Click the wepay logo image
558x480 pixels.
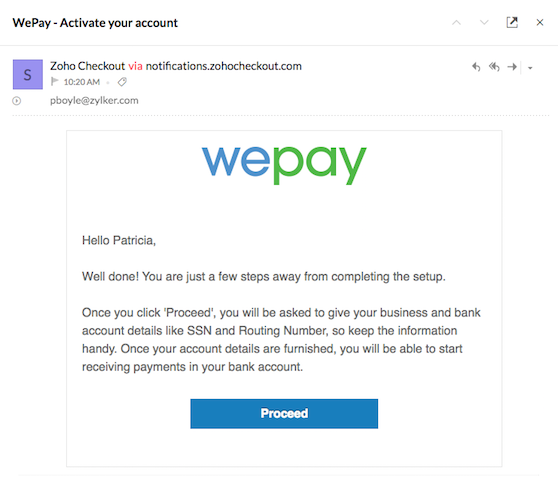coord(284,165)
